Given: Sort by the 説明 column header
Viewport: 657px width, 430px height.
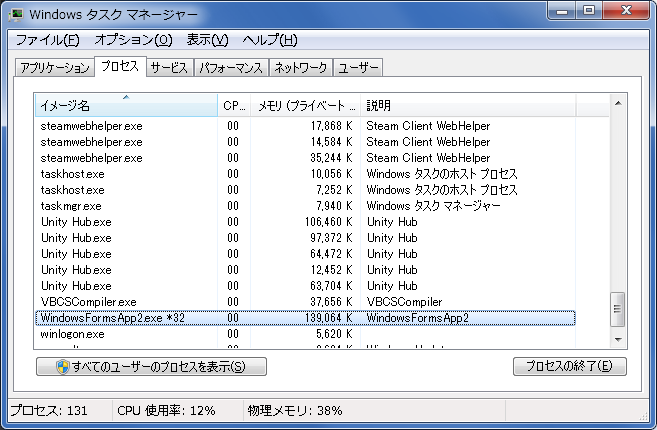Looking at the screenshot, I should coord(468,105).
